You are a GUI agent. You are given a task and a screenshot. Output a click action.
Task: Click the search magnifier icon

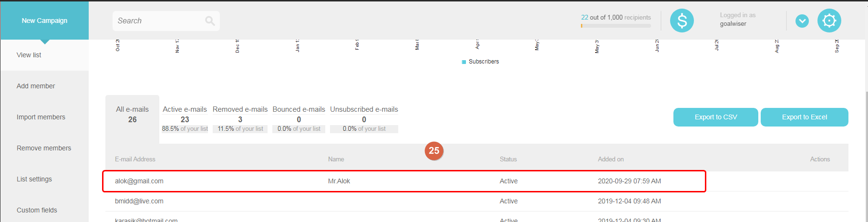[210, 21]
